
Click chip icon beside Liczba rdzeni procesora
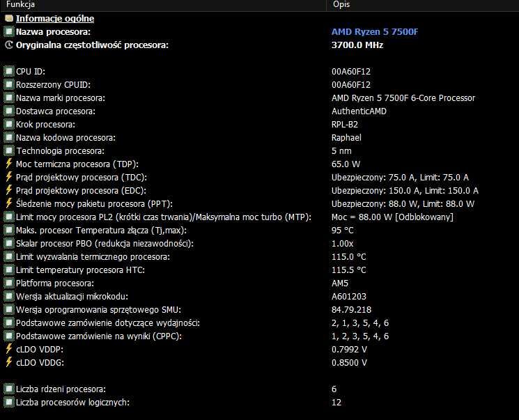pyautogui.click(x=9, y=389)
